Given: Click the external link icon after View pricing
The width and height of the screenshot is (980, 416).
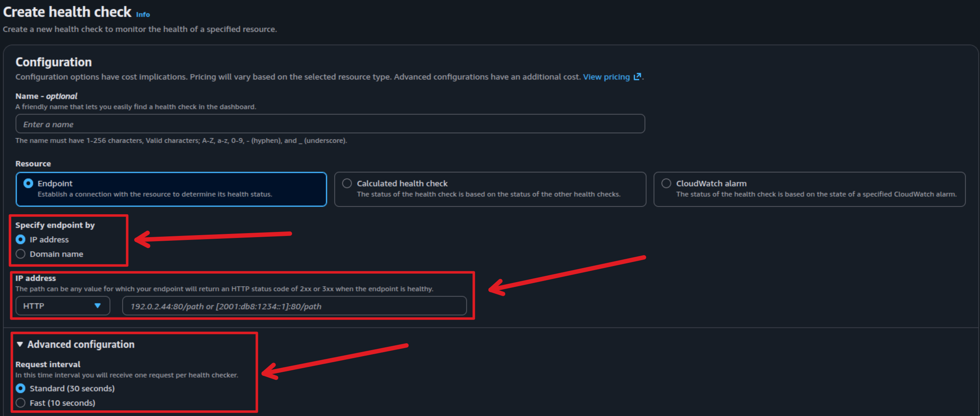Looking at the screenshot, I should point(637,77).
